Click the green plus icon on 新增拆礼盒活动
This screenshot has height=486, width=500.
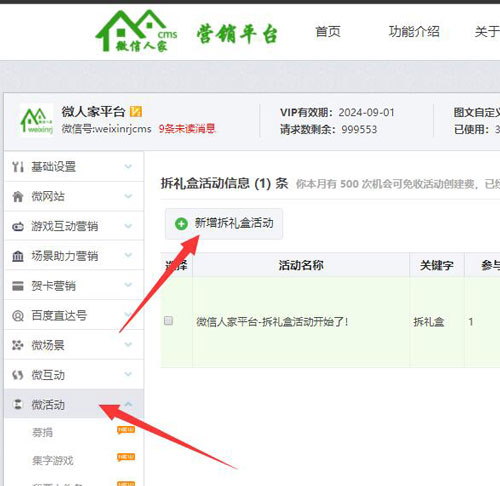coord(181,224)
